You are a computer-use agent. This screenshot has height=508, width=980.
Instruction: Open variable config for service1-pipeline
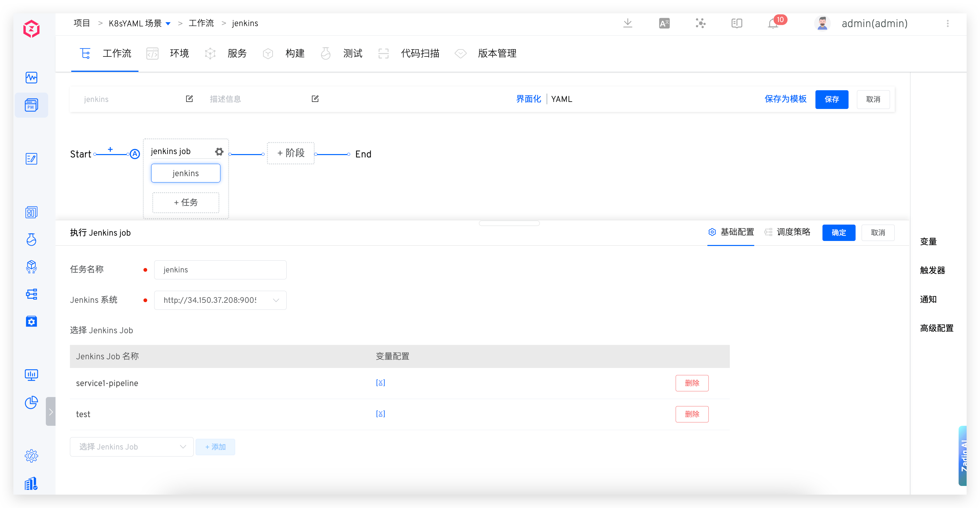pos(380,383)
